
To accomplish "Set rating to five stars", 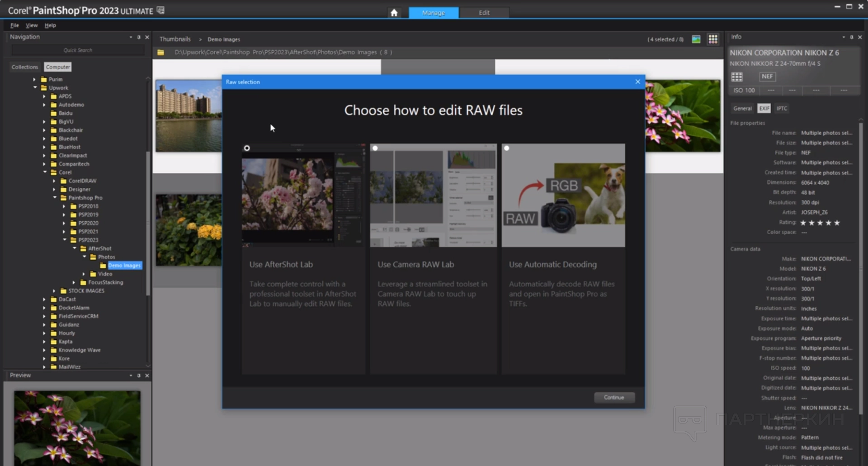I will [x=837, y=223].
